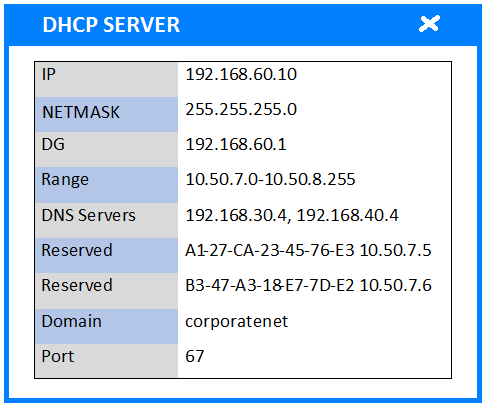The height and width of the screenshot is (407, 487).
Task: Click the range value 10.50.7.0-10.50.8.255
Action: tap(270, 179)
